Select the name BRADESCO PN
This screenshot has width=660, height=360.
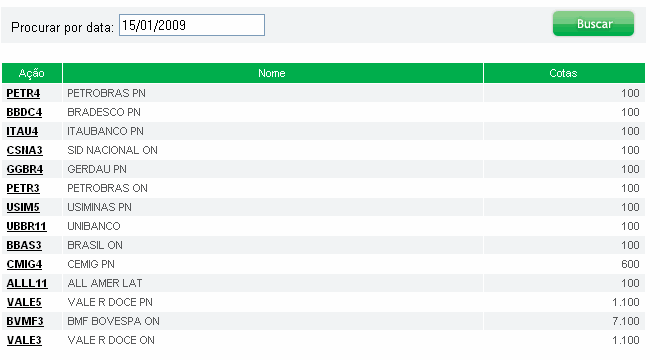[x=104, y=112]
